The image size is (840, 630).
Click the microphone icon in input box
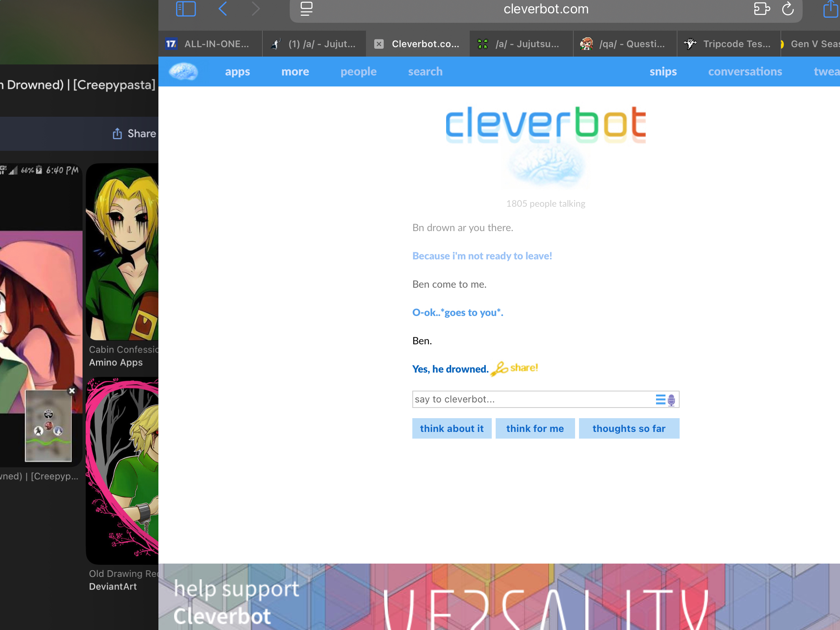click(671, 400)
